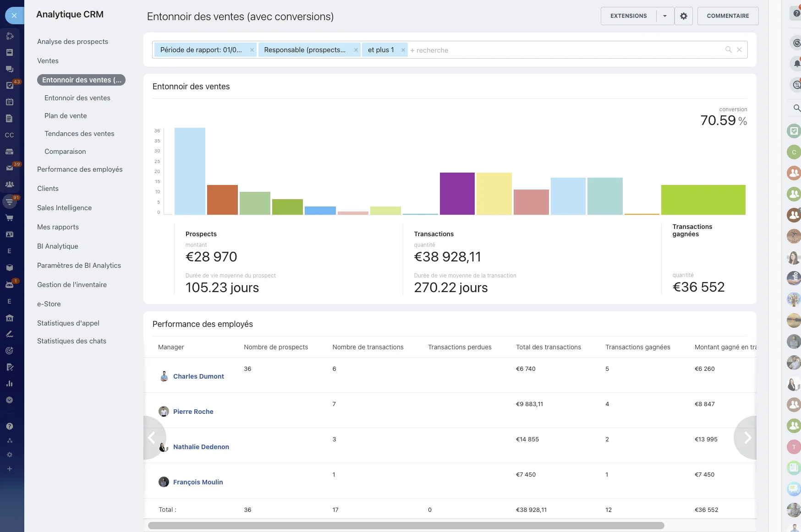Click the COMMENTAIRE button
The height and width of the screenshot is (532, 801).
coord(728,16)
